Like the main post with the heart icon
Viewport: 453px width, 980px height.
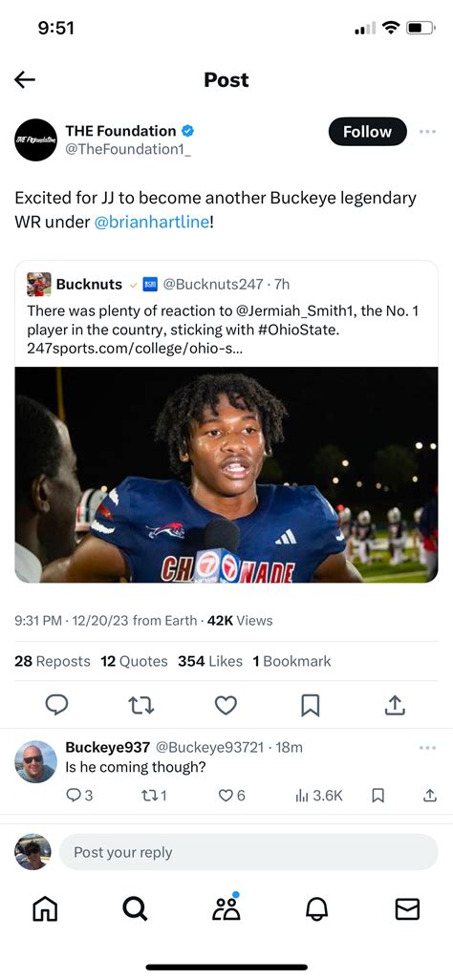coord(226,706)
